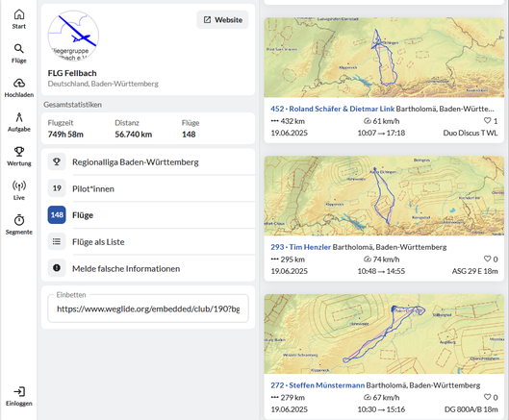Click the Flugzeit value 749h 58m

click(x=65, y=135)
